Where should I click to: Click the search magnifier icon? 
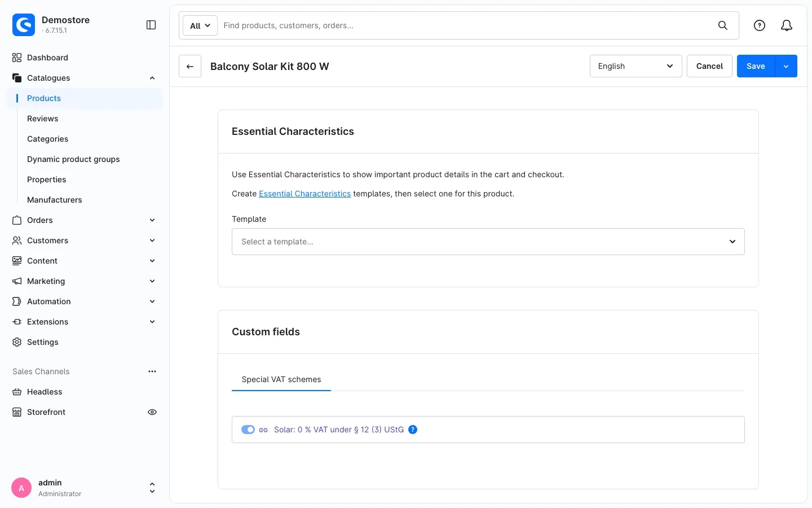[x=723, y=25]
